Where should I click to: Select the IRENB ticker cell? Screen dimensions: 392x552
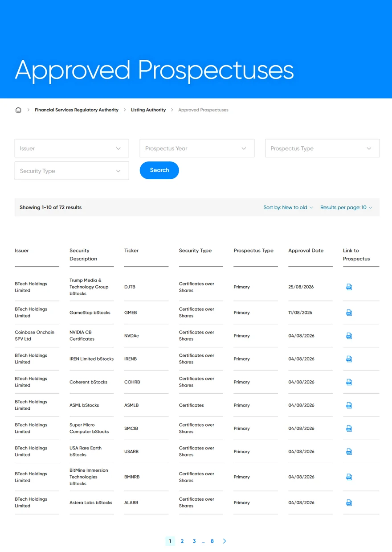(x=131, y=359)
